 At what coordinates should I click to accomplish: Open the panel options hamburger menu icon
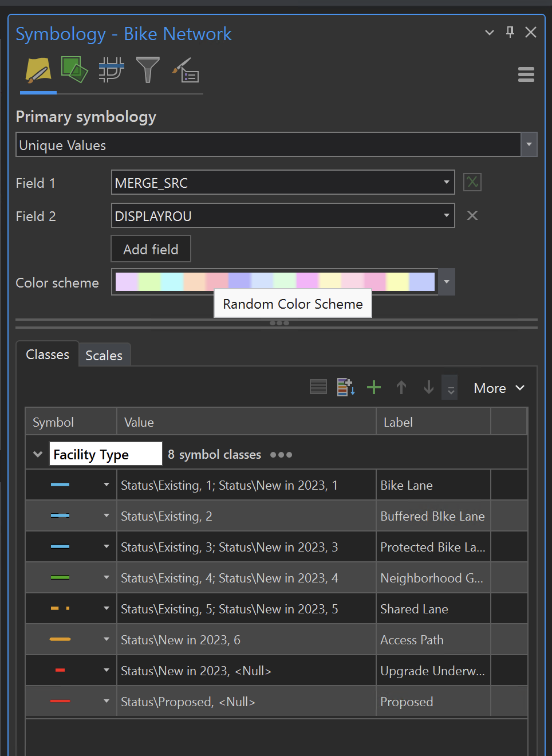click(526, 74)
